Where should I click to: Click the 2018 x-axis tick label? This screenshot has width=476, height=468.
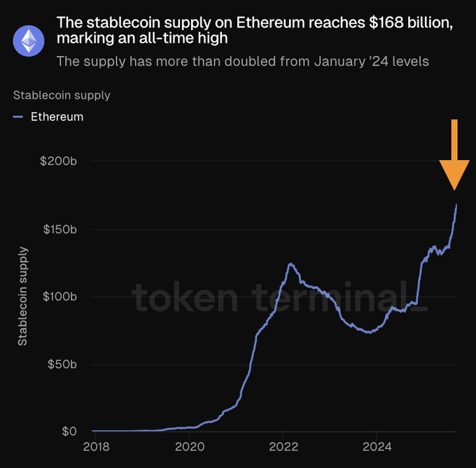pos(96,446)
